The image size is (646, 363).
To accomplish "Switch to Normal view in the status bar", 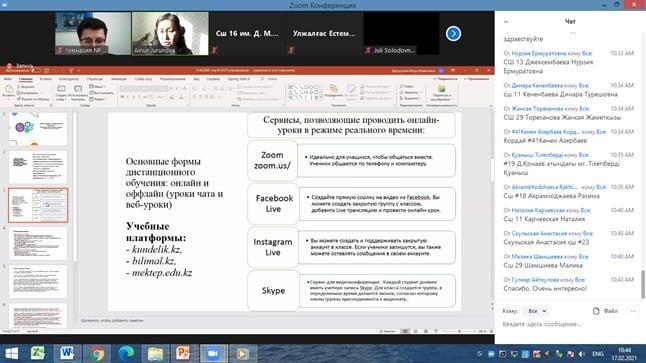I will [x=405, y=331].
